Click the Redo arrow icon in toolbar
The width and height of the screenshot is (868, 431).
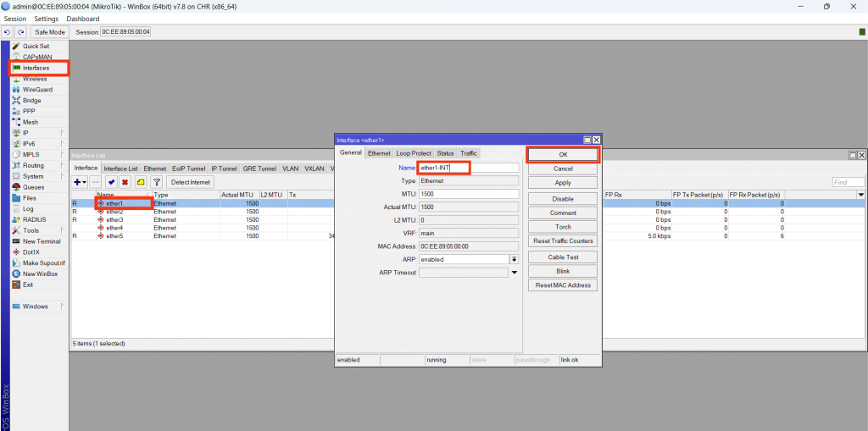click(x=20, y=32)
